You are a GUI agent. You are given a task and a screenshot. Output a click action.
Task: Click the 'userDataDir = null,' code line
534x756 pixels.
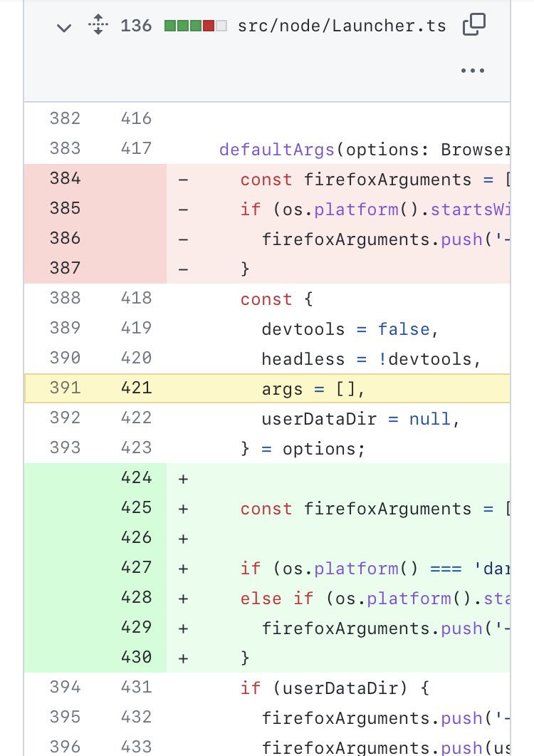(338, 418)
